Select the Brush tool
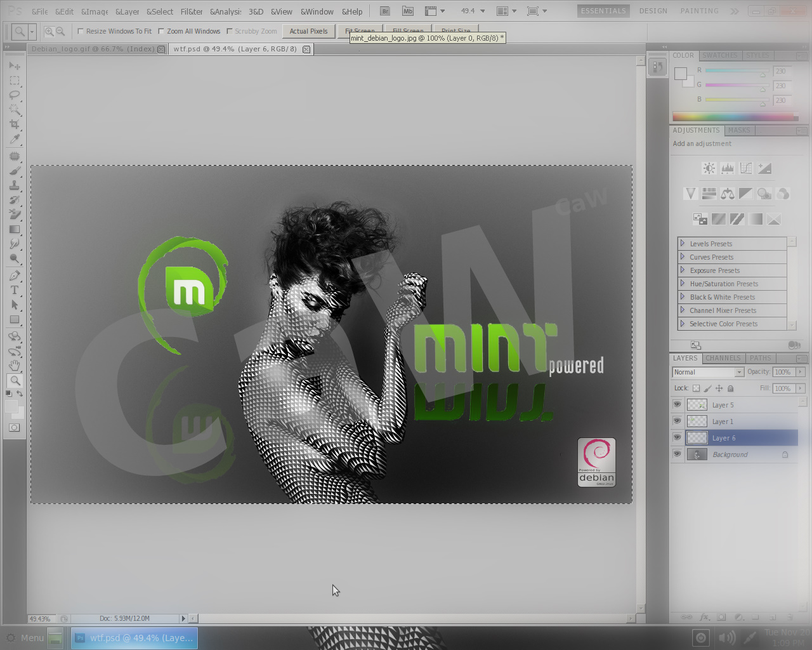This screenshot has width=812, height=650. tap(15, 171)
